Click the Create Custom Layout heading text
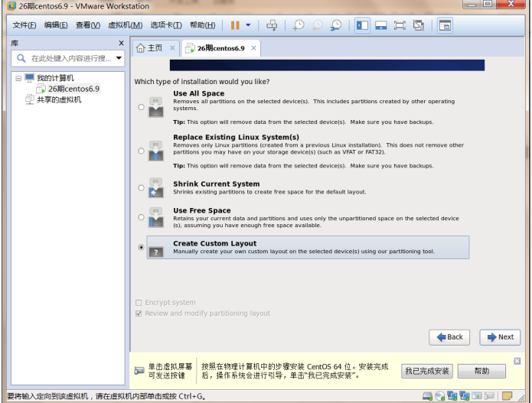 [x=215, y=243]
